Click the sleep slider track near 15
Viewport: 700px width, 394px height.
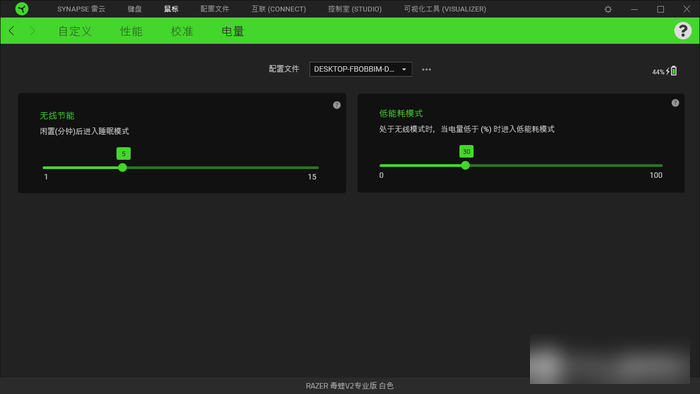click(312, 168)
